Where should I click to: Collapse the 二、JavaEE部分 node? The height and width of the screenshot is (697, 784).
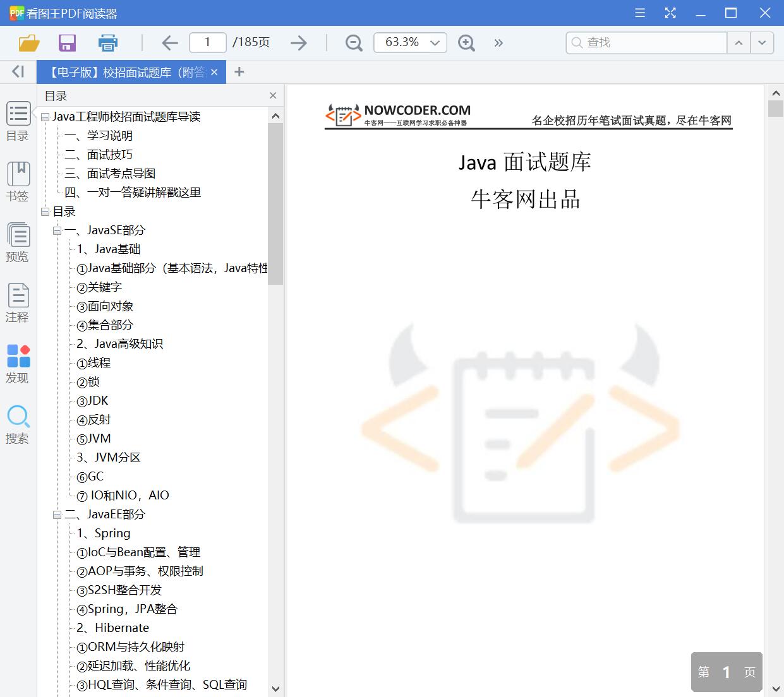(x=57, y=515)
